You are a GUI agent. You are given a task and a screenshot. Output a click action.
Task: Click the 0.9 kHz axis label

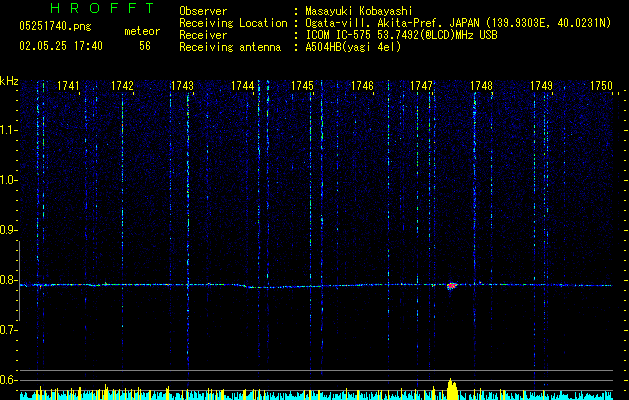pyautogui.click(x=7, y=230)
